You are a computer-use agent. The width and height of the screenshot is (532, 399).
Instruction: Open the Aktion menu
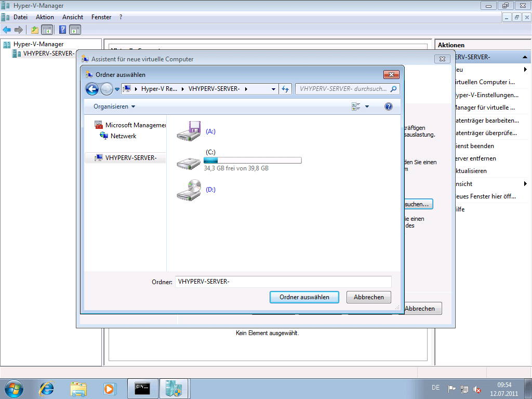(45, 17)
